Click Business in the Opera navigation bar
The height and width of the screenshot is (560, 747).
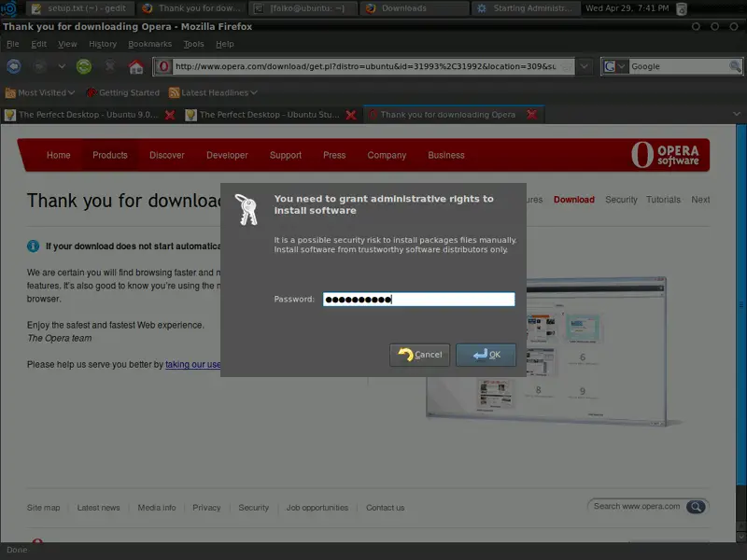coord(446,155)
